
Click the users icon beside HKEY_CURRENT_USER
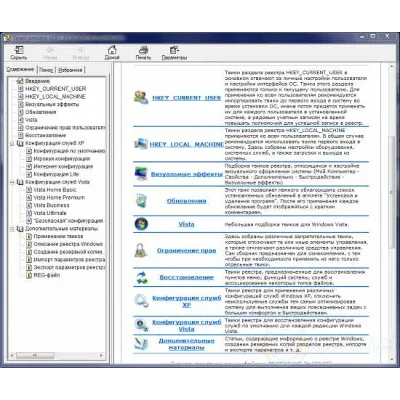(x=141, y=97)
